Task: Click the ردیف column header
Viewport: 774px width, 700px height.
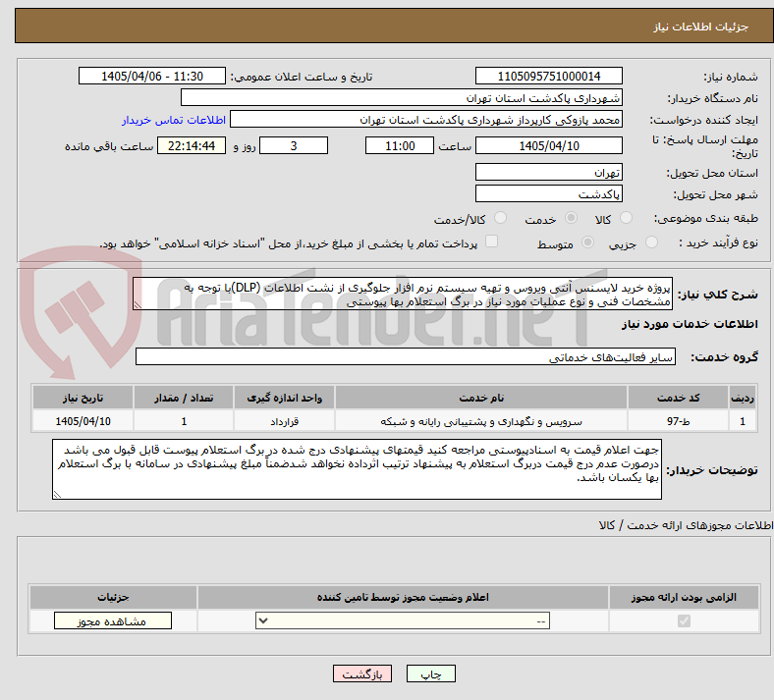Action: pyautogui.click(x=743, y=398)
